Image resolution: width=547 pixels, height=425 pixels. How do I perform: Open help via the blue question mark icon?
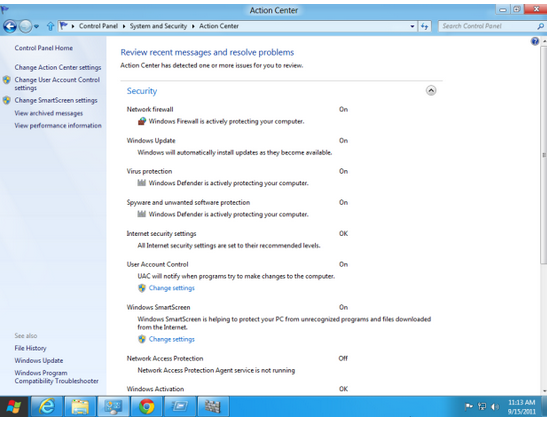click(535, 42)
